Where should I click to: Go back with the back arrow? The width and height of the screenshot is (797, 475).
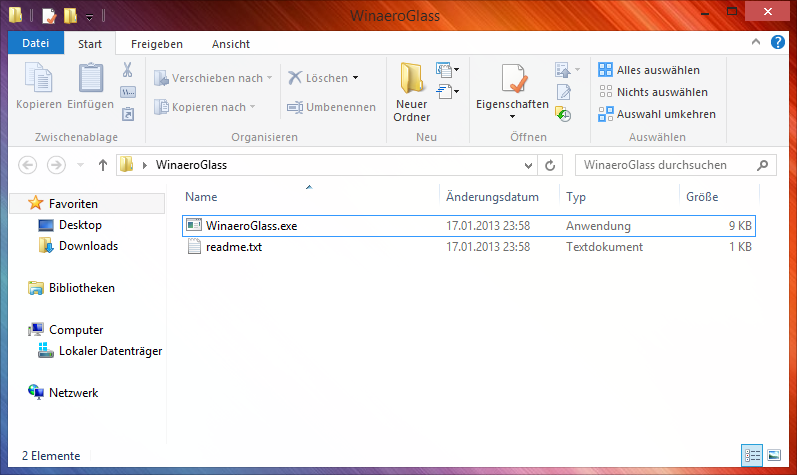tap(27, 165)
